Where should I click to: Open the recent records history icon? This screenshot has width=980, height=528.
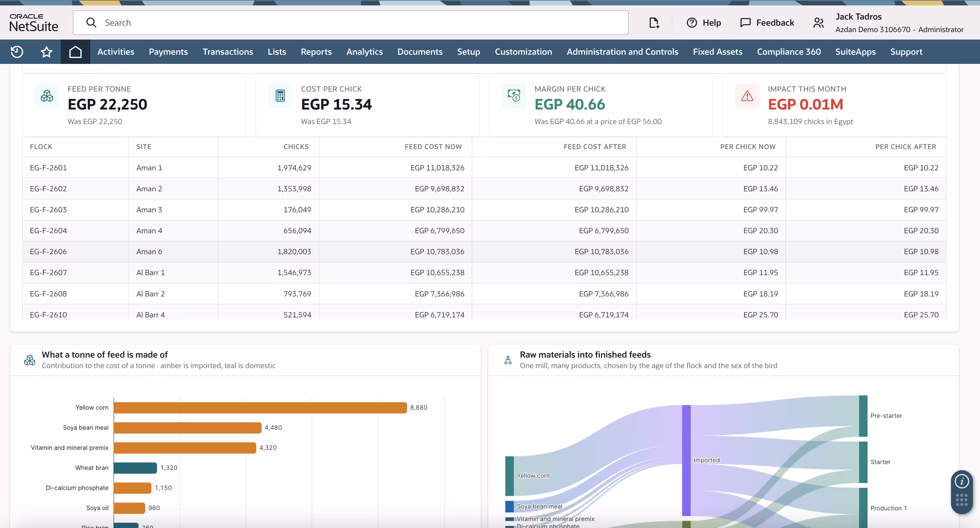point(17,52)
